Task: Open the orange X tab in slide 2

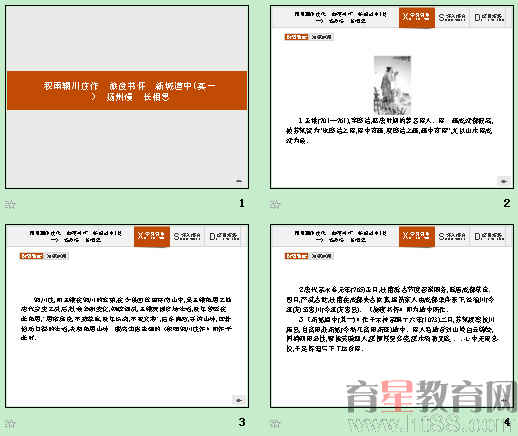Action: click(417, 17)
